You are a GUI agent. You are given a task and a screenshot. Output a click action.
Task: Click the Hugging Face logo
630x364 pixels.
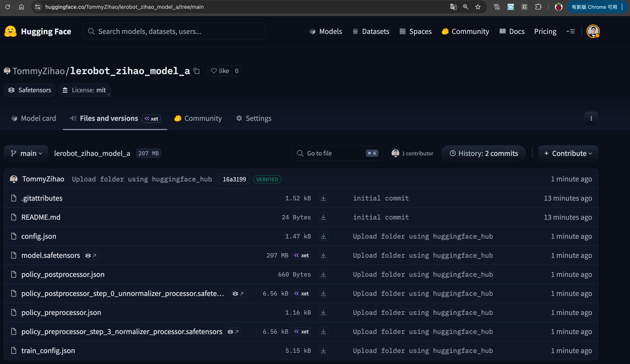tap(38, 31)
